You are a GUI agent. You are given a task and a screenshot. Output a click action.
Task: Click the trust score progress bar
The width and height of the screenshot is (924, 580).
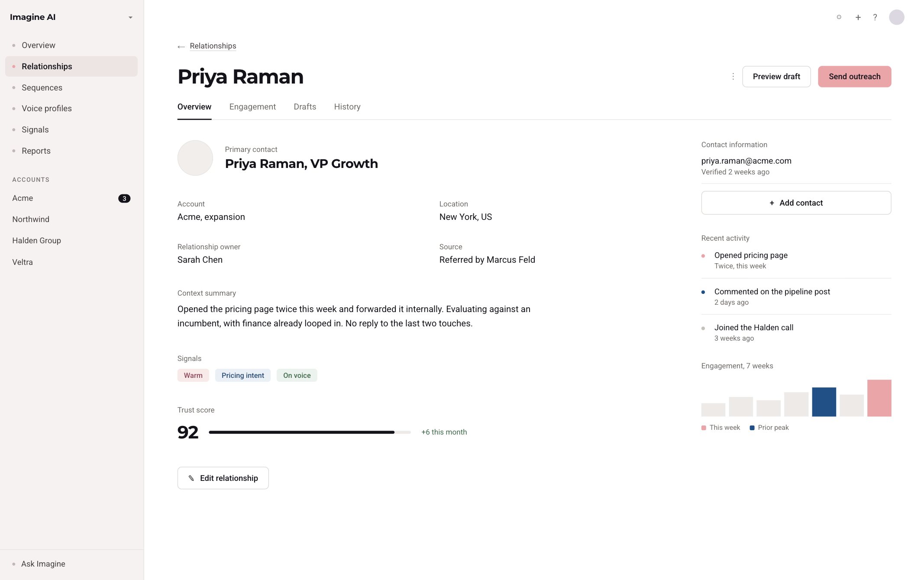[x=310, y=432]
